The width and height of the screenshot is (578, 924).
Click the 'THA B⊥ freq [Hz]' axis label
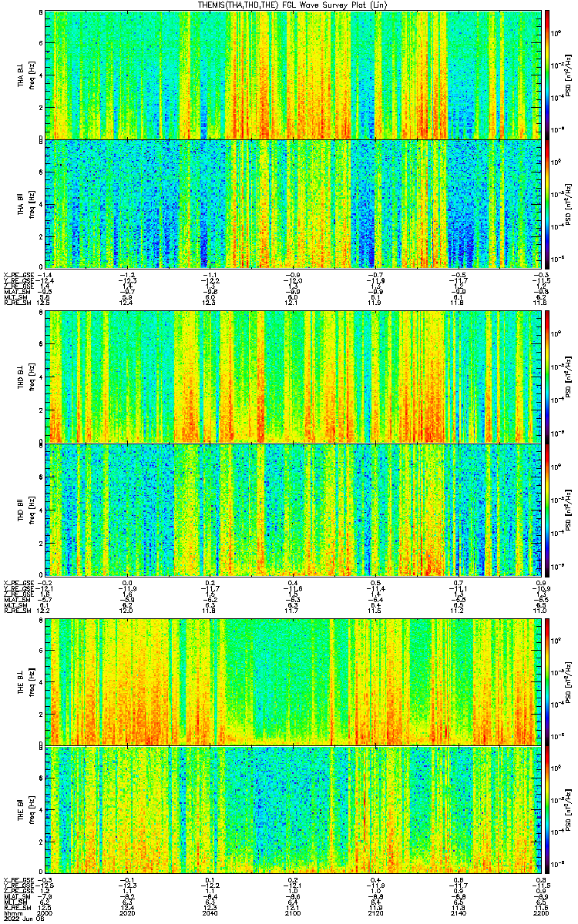point(26,74)
